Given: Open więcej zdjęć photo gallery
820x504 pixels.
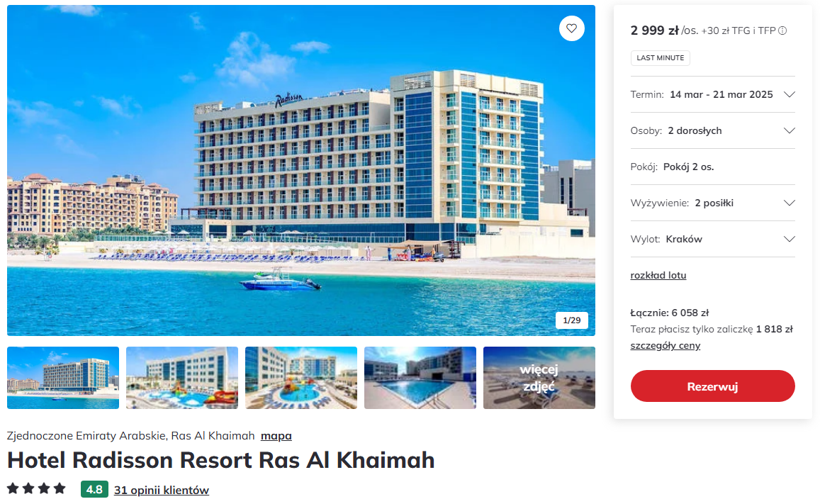Looking at the screenshot, I should coord(539,378).
